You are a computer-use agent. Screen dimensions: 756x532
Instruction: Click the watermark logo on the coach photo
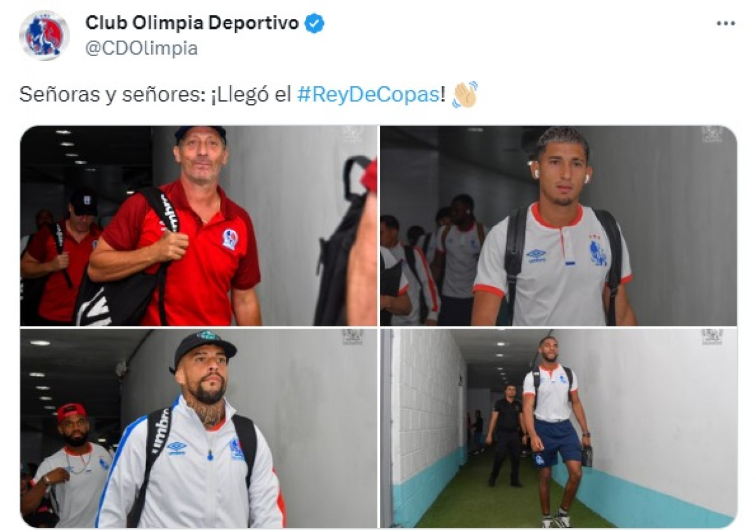tap(352, 135)
